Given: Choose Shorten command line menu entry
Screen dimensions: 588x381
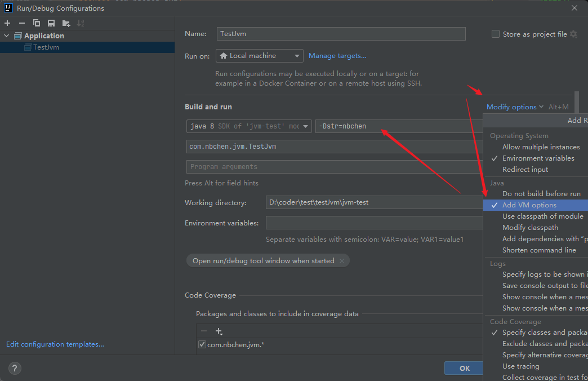Looking at the screenshot, I should [538, 250].
